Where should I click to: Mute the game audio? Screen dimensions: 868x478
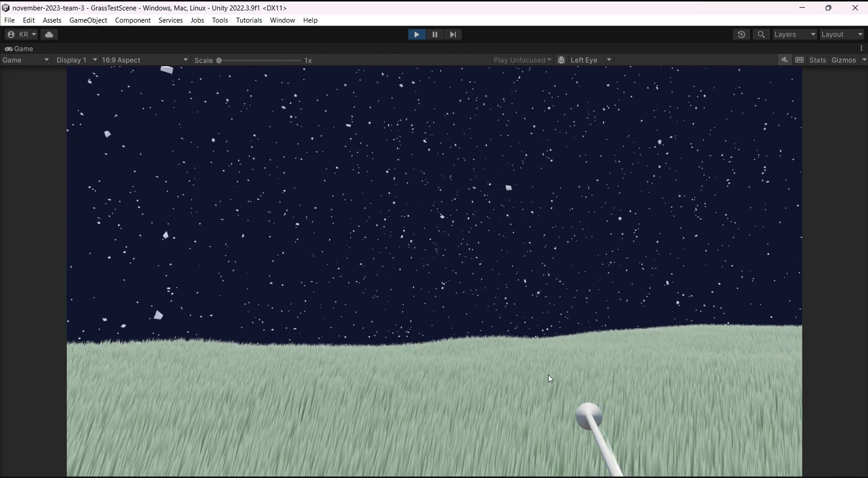(784, 60)
